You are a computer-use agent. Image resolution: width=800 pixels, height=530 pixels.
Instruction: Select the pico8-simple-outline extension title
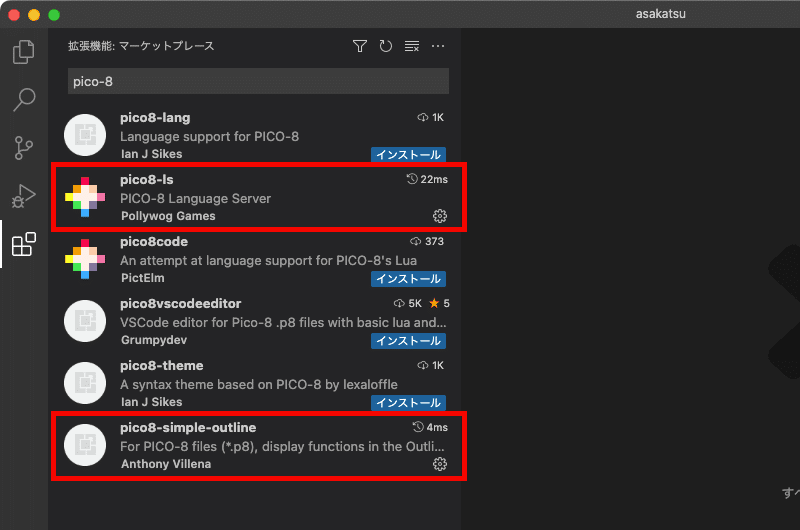[188, 427]
